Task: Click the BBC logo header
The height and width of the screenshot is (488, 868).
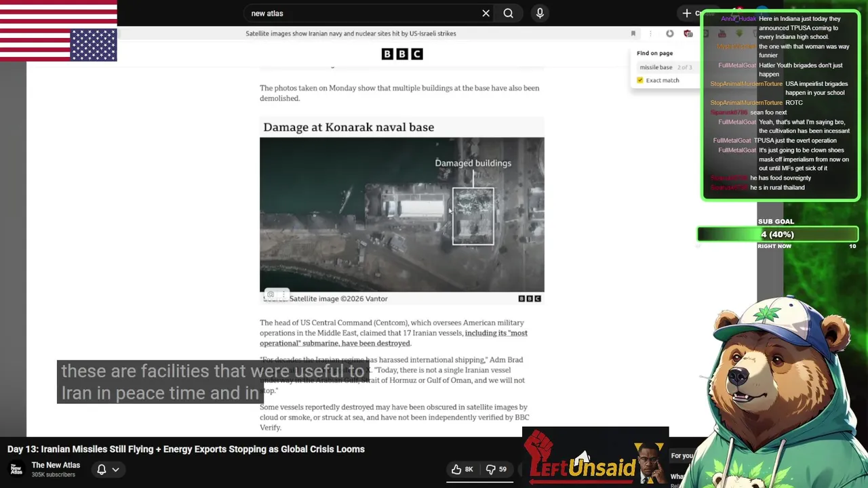Action: click(x=402, y=54)
